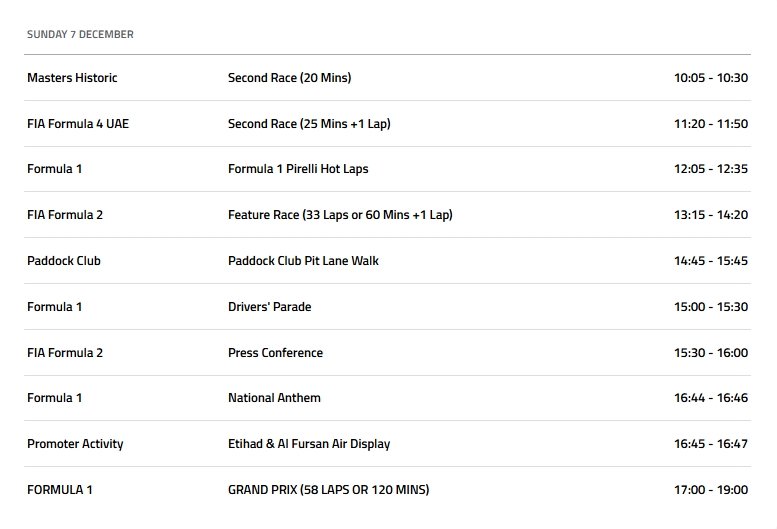Click the 15:30 - 16:00 time slot
This screenshot has height=529, width=777.
pyautogui.click(x=710, y=353)
